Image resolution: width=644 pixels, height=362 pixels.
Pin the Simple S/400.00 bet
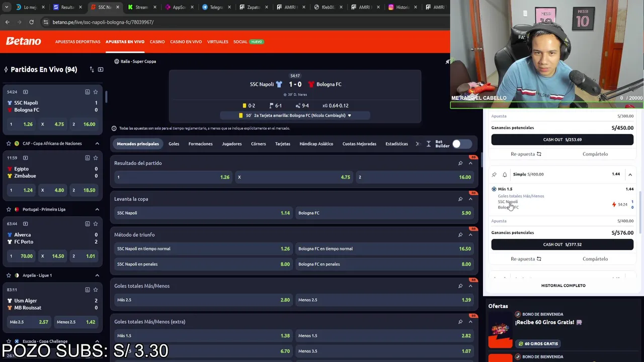point(494,174)
